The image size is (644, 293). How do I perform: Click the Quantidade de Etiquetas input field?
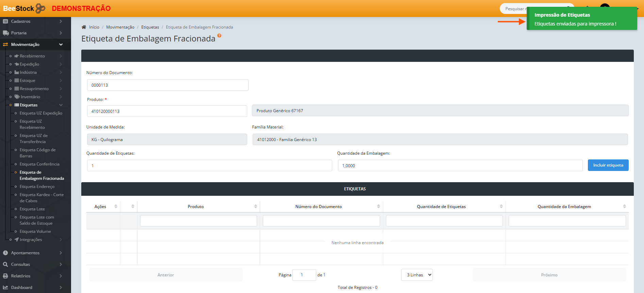[209, 166]
